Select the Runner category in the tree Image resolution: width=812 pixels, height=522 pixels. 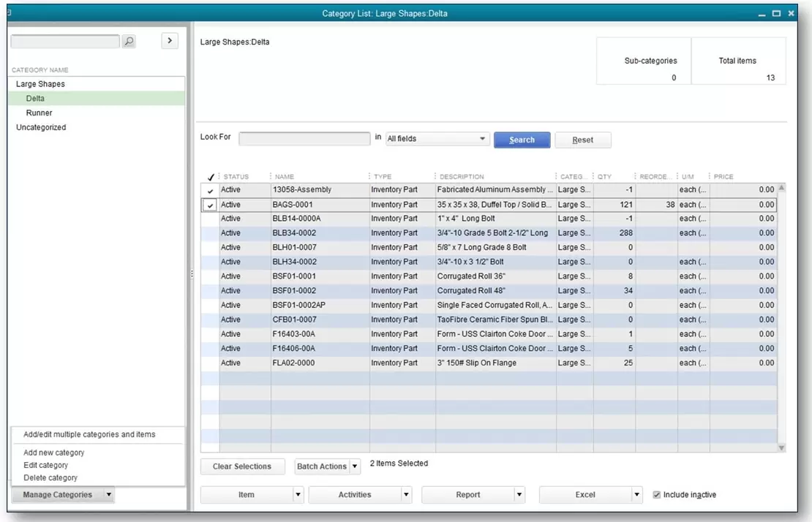pyautogui.click(x=40, y=113)
